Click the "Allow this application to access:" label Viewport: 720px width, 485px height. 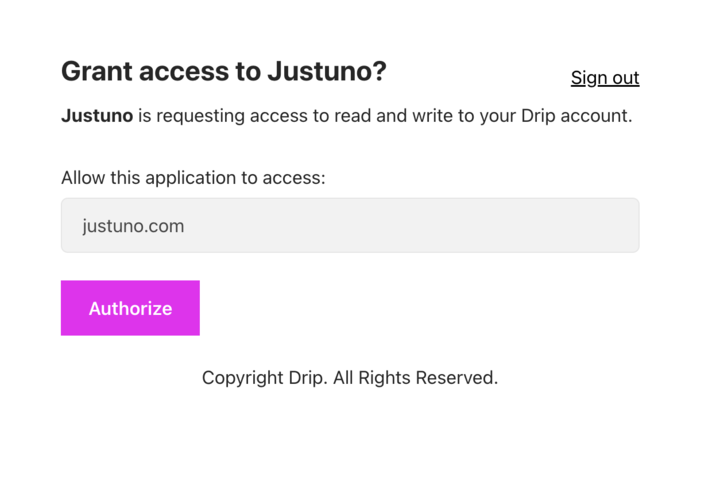pos(193,178)
